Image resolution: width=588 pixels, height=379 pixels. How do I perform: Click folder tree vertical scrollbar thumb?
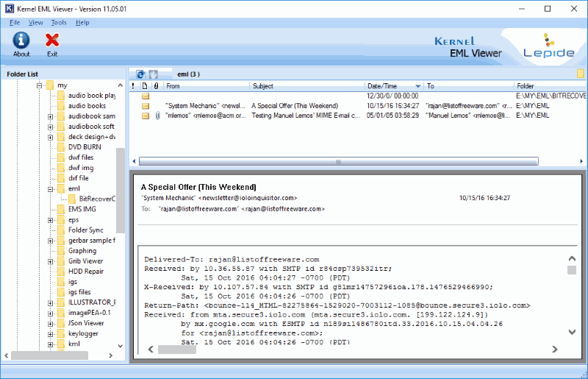pos(121,191)
